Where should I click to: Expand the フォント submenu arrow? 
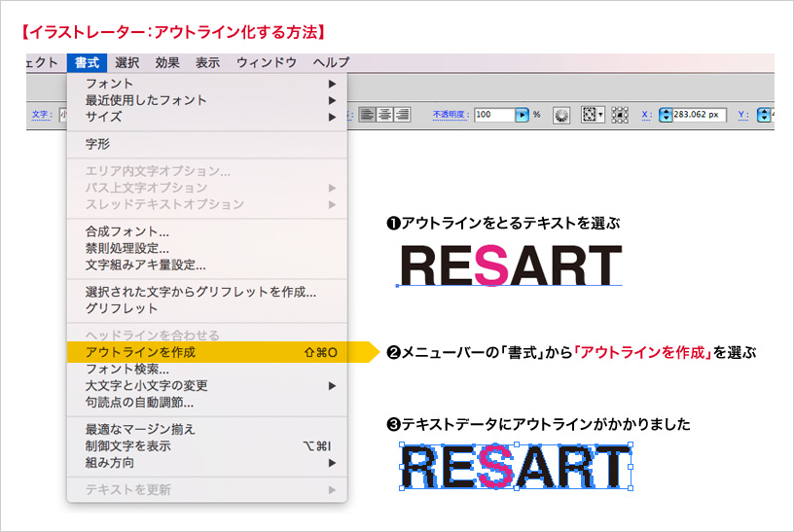click(332, 84)
